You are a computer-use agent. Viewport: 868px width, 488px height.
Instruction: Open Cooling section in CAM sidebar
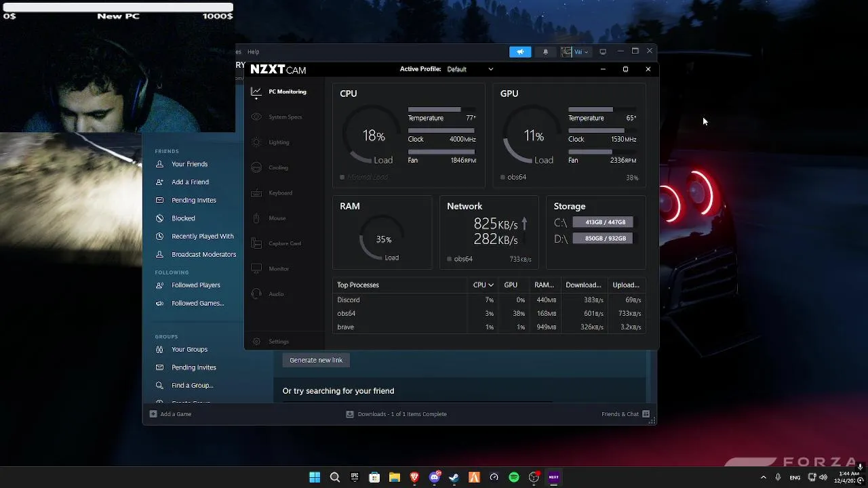[278, 167]
